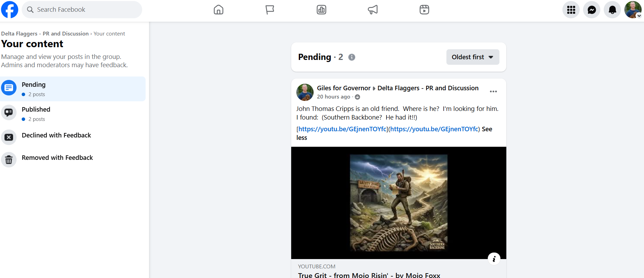Click the Your content breadcrumb text
The width and height of the screenshot is (644, 278).
[x=109, y=34]
